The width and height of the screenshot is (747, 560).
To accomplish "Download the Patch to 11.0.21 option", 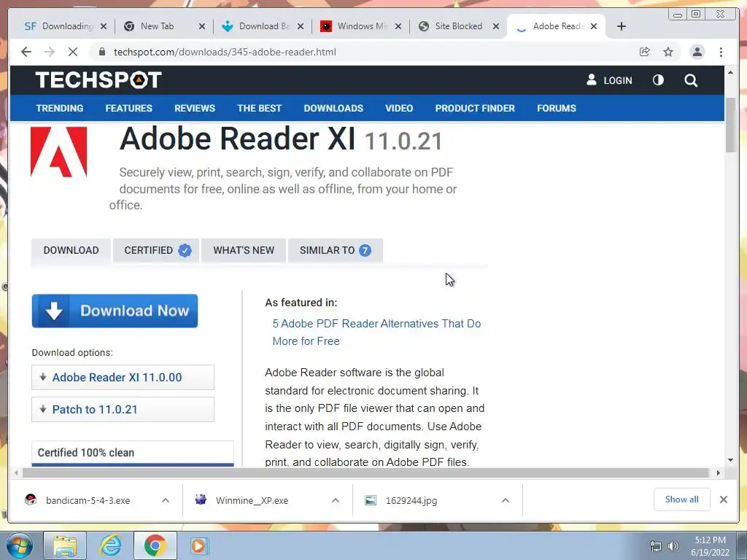I will point(123,410).
